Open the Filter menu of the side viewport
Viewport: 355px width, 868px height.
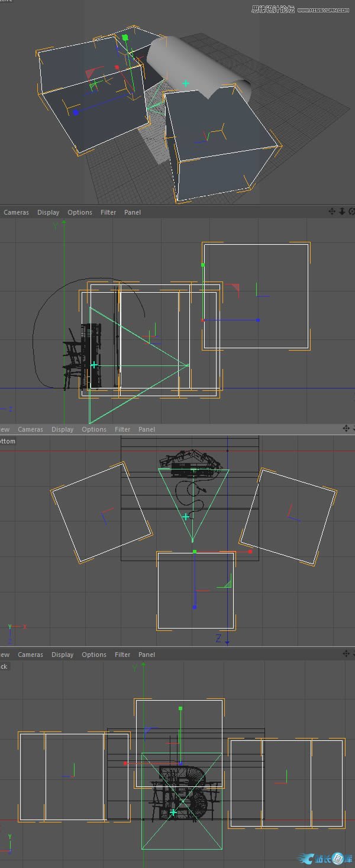coord(108,212)
